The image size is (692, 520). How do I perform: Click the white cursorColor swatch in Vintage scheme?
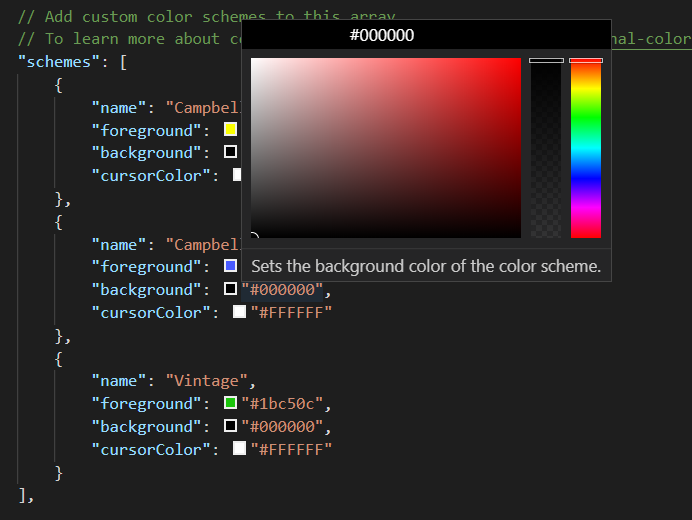[x=239, y=448]
